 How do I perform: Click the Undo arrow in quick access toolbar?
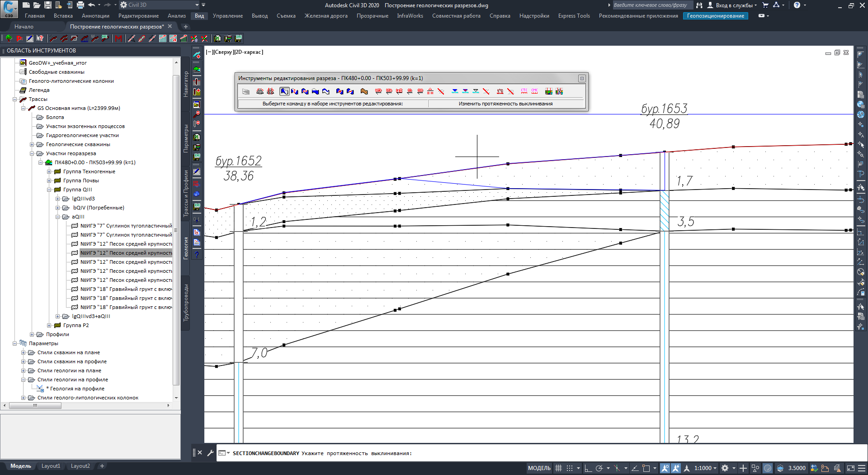click(x=92, y=5)
